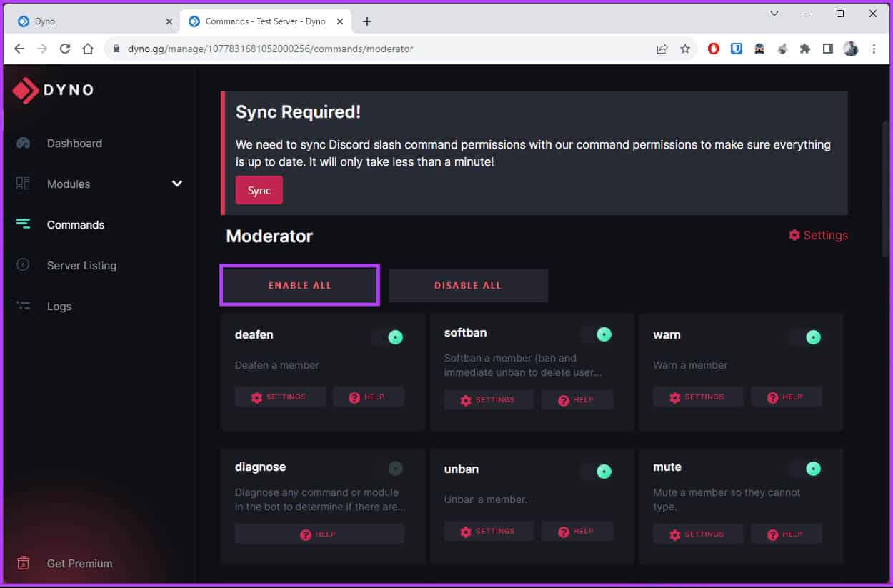Open Dashboard from the sidebar
The width and height of the screenshot is (893, 588).
click(74, 143)
